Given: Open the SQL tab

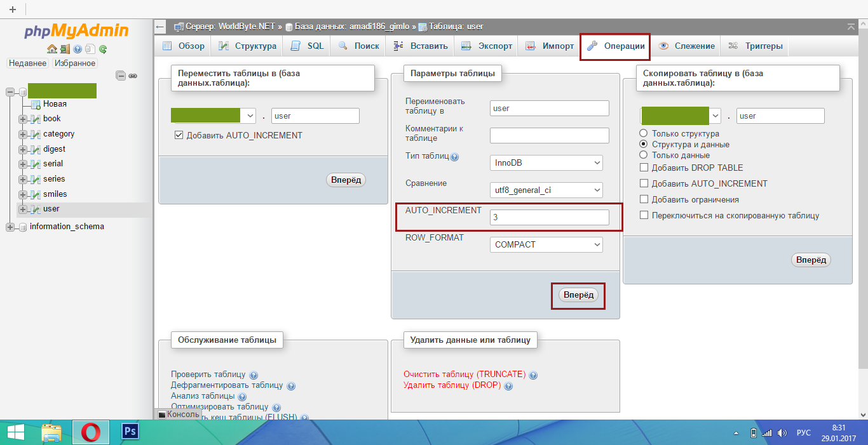Looking at the screenshot, I should 307,46.
